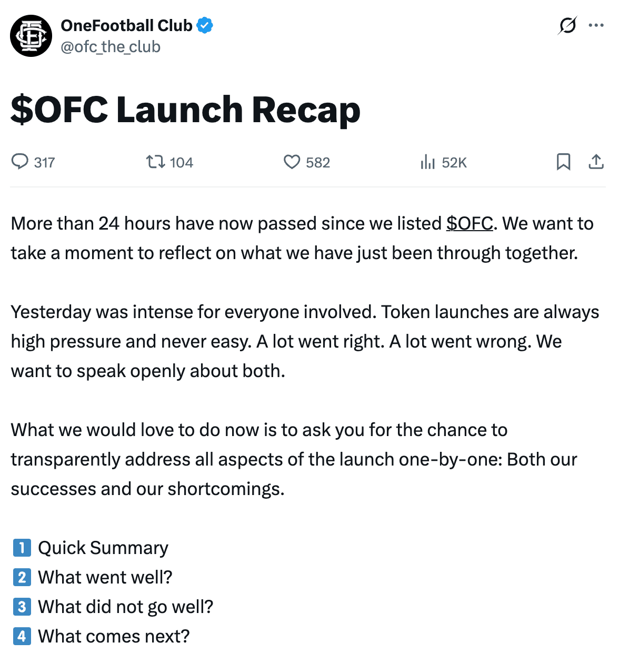
Task: Open the three-dot more options menu
Action: click(596, 25)
